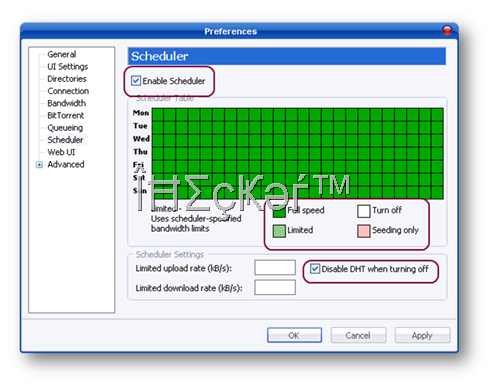Go to Directories preferences

point(67,79)
